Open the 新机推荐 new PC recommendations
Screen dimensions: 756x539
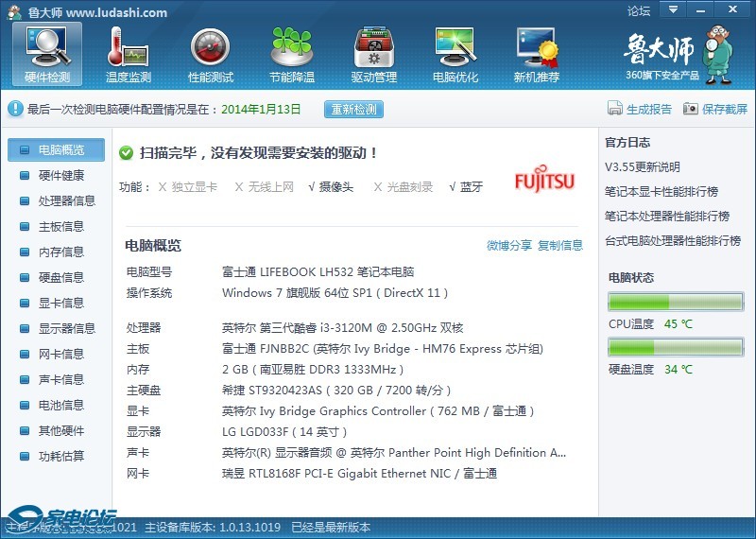tap(536, 54)
